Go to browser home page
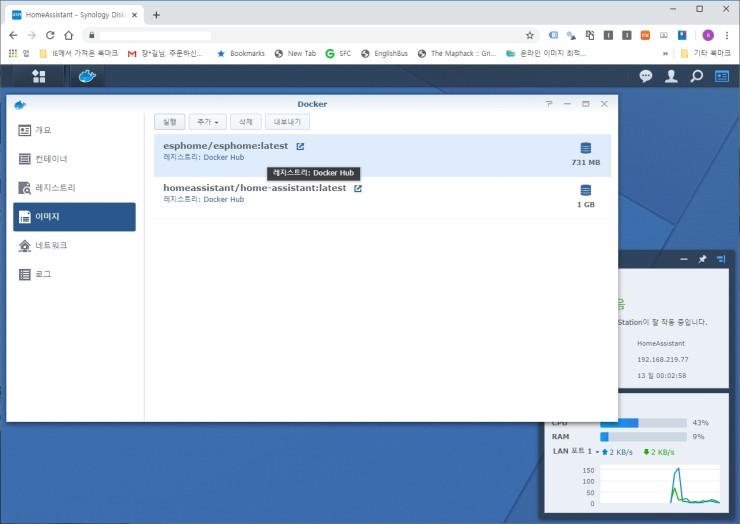740x524 pixels. [x=68, y=35]
